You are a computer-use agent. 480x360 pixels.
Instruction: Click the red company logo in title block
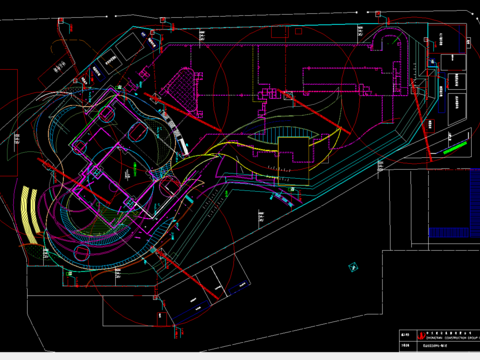click(x=421, y=335)
